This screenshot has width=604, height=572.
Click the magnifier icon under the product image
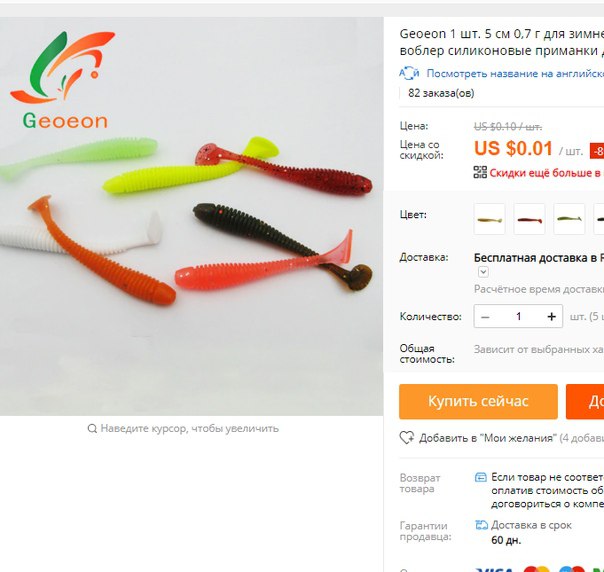(x=92, y=428)
